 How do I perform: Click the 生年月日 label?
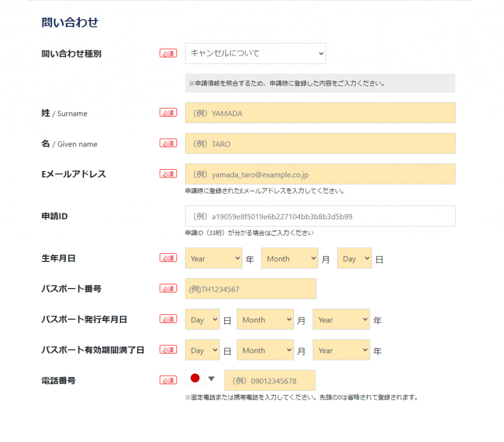point(58,258)
